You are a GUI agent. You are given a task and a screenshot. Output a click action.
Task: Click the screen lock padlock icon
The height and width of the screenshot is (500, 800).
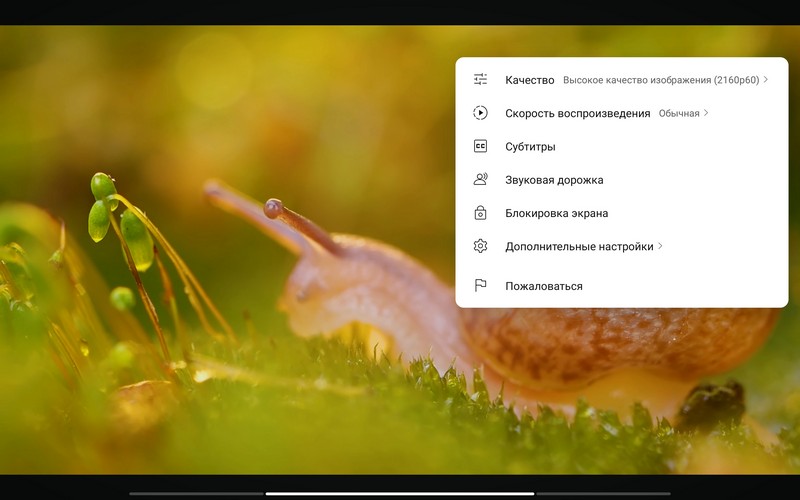(480, 213)
